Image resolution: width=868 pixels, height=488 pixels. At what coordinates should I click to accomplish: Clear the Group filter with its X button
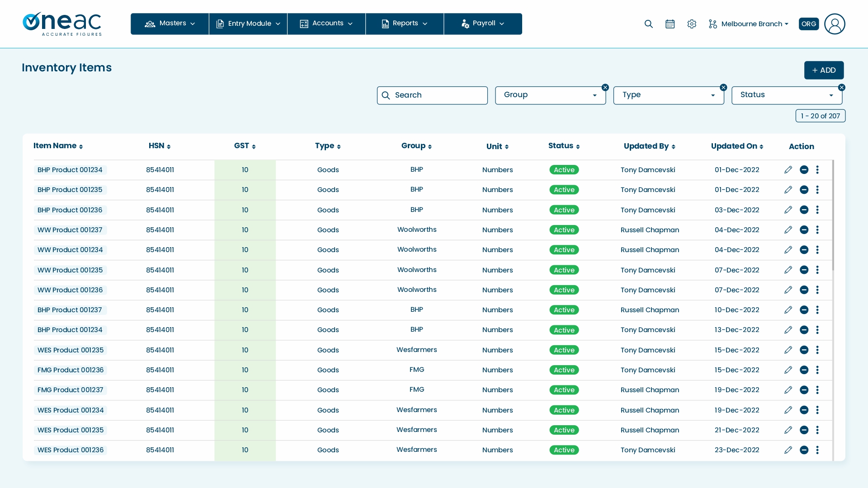[605, 87]
